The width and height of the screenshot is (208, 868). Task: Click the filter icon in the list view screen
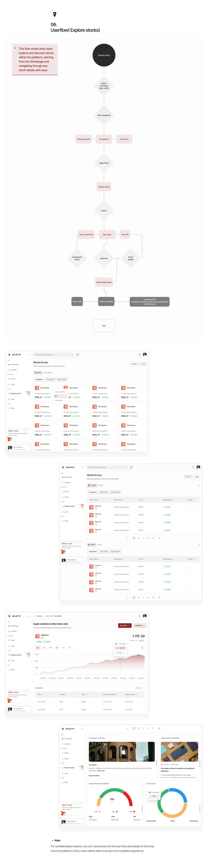(x=131, y=467)
